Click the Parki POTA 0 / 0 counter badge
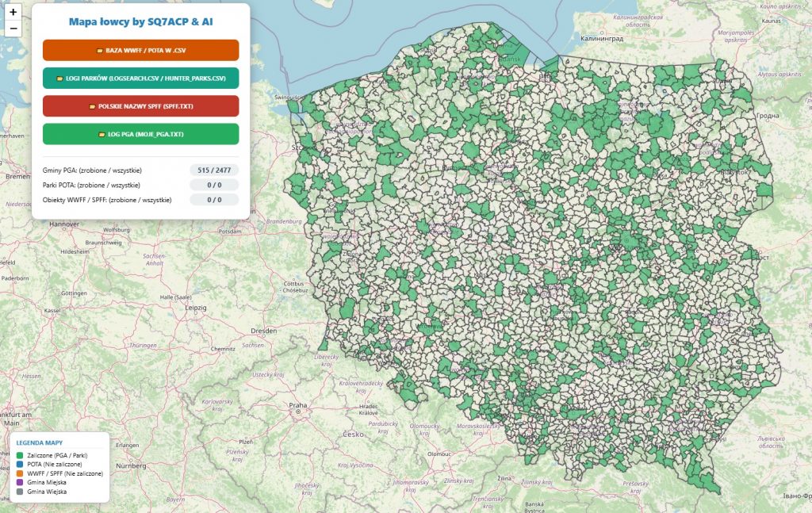This screenshot has height=513, width=812. 214,185
